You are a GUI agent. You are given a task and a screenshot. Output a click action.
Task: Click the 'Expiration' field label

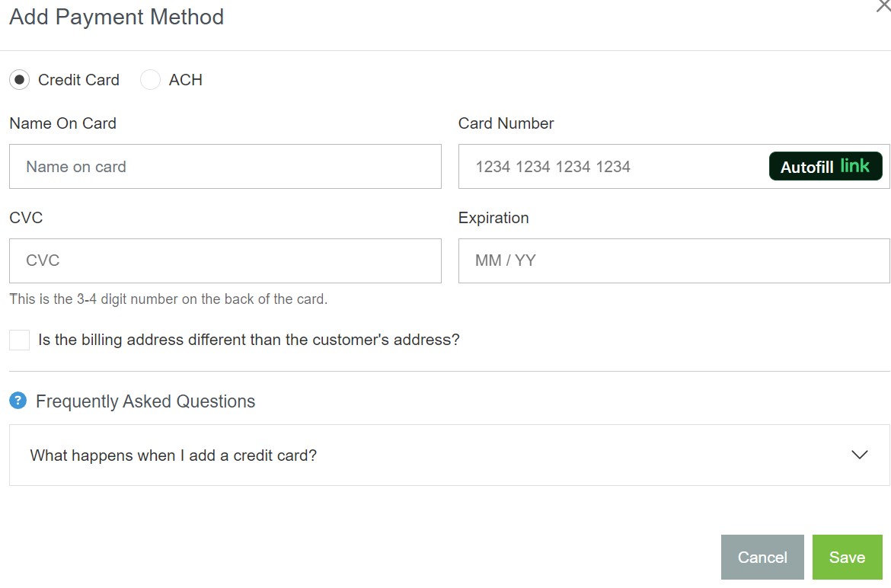(493, 218)
